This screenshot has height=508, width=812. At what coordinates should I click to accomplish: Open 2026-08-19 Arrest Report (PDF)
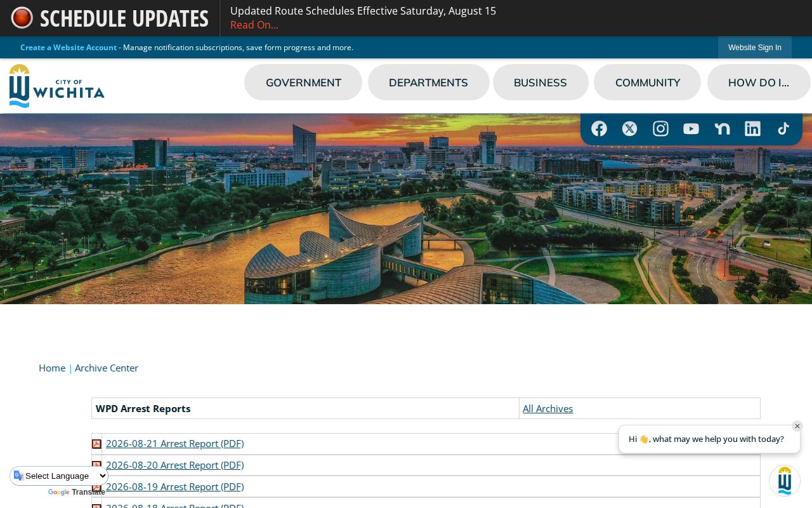(x=174, y=486)
